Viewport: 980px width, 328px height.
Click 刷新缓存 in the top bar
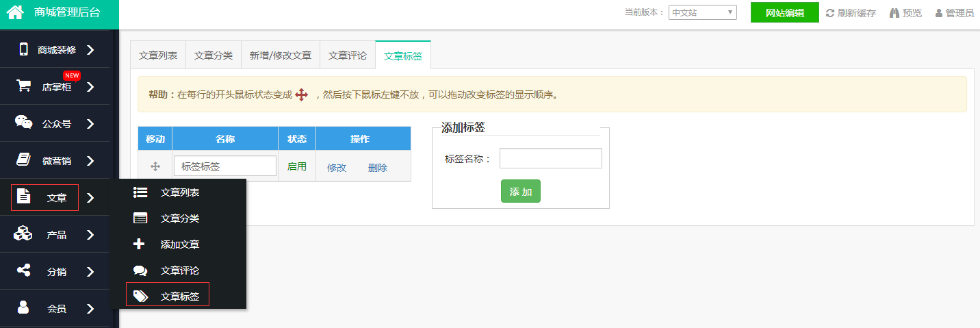[851, 13]
